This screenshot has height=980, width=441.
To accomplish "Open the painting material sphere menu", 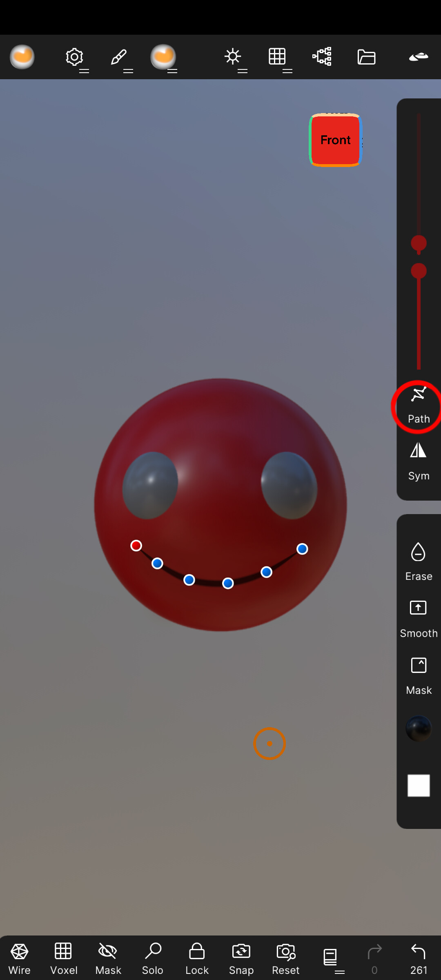I will click(x=163, y=57).
